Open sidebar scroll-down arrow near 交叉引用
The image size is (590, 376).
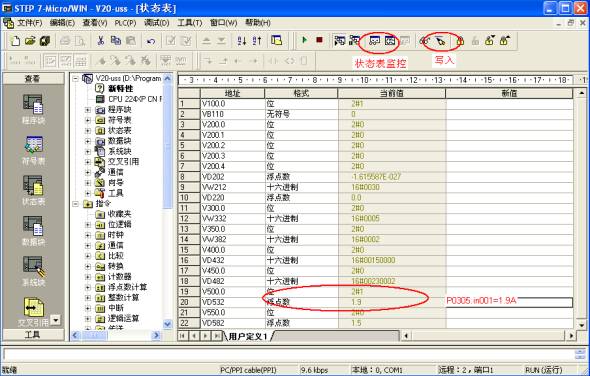point(55,320)
